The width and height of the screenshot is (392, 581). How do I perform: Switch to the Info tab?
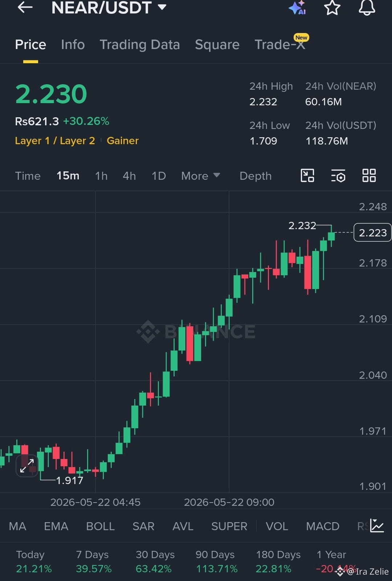(x=73, y=45)
